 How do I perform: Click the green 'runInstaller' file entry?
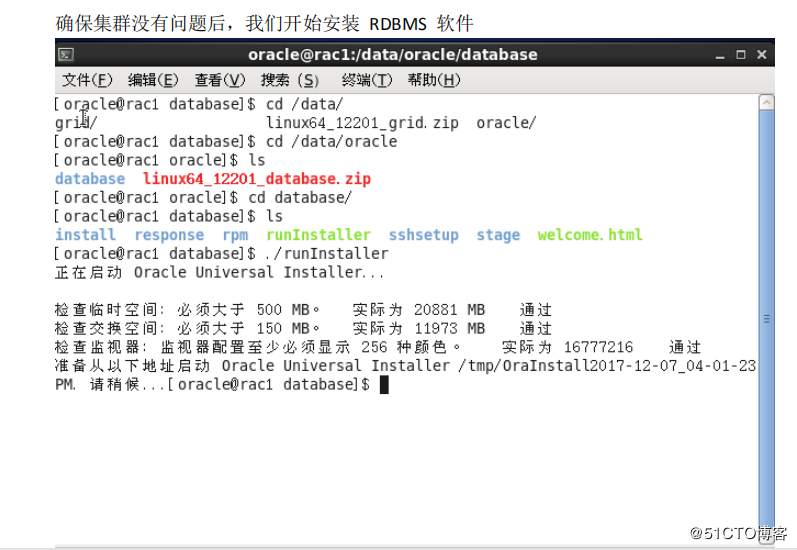pyautogui.click(x=318, y=235)
